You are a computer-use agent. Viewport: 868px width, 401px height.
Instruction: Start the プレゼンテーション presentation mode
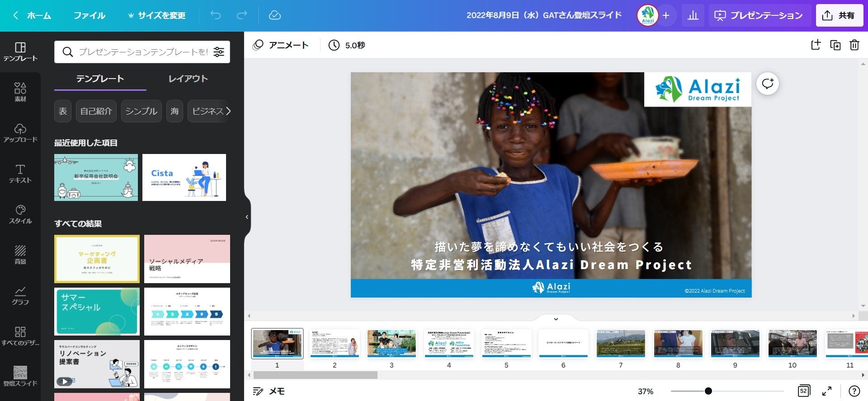pos(759,15)
